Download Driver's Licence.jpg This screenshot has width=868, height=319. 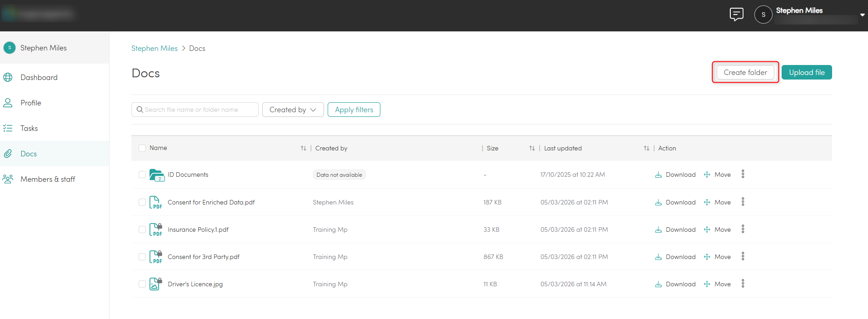click(675, 284)
